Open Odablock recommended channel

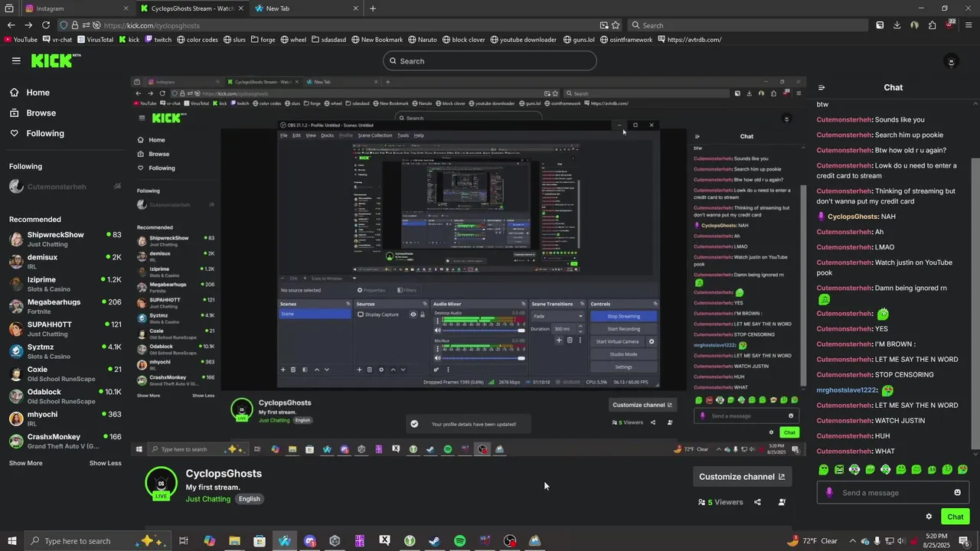65,396
